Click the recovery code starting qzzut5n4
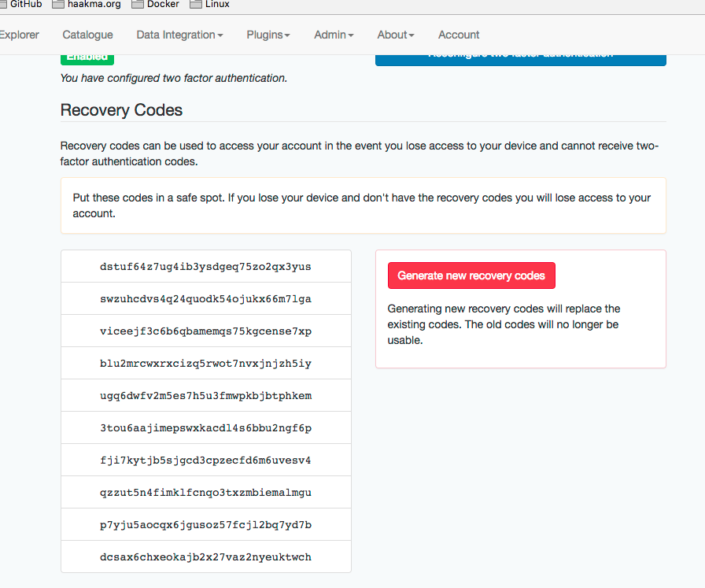 [205, 492]
